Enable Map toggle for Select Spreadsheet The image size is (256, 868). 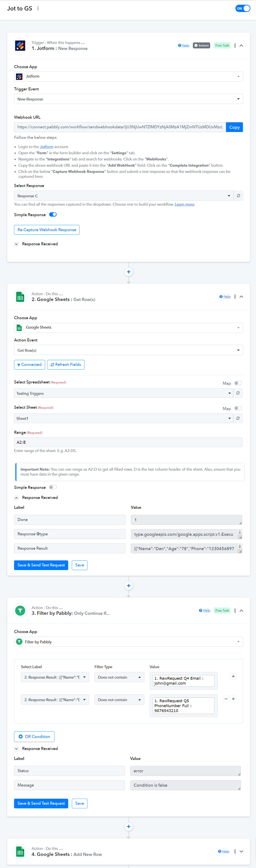click(x=238, y=383)
